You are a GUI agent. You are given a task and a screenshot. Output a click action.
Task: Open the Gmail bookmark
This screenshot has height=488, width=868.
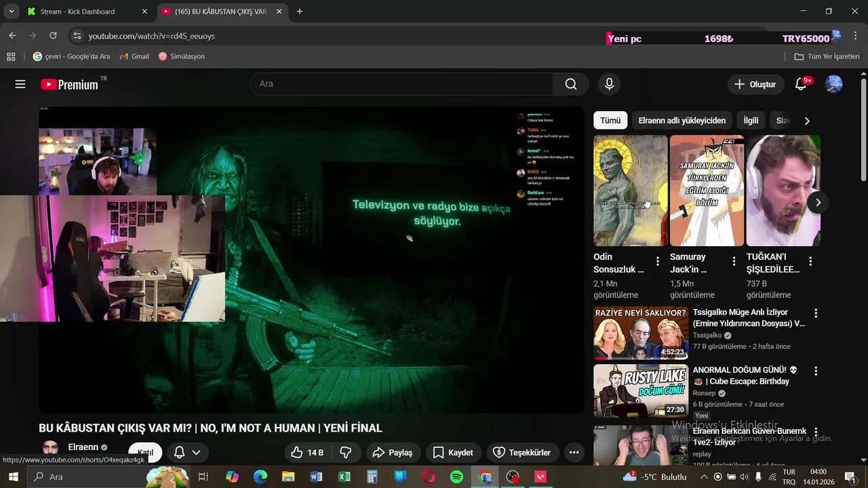coord(134,56)
